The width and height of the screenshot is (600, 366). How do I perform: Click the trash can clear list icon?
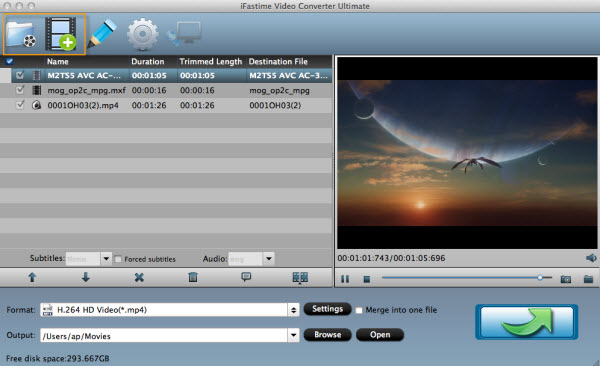(193, 277)
